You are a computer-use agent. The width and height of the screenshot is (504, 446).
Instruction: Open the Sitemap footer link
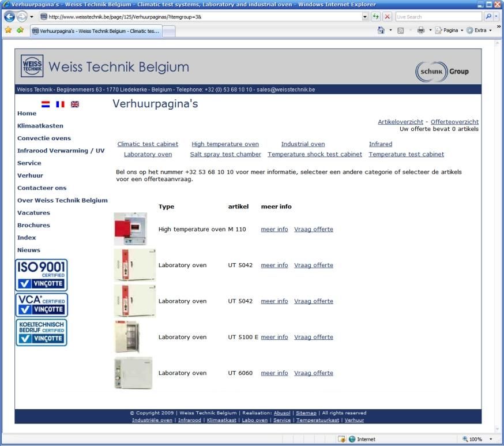click(306, 413)
